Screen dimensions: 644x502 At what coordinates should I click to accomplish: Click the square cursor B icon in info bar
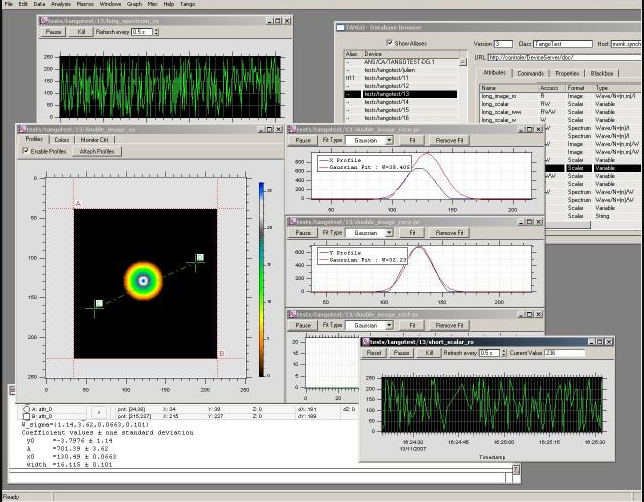pyautogui.click(x=24, y=416)
